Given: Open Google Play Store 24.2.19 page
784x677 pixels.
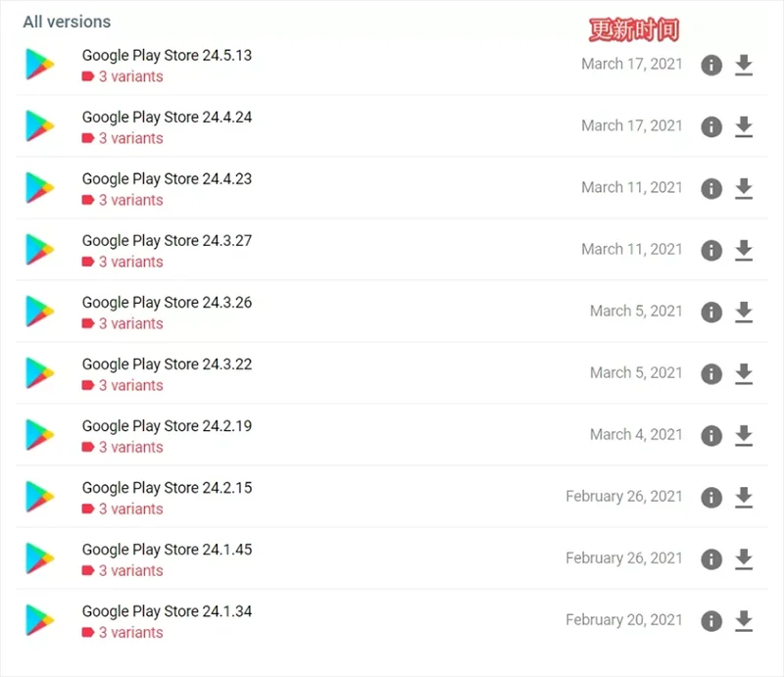Looking at the screenshot, I should point(167,426).
